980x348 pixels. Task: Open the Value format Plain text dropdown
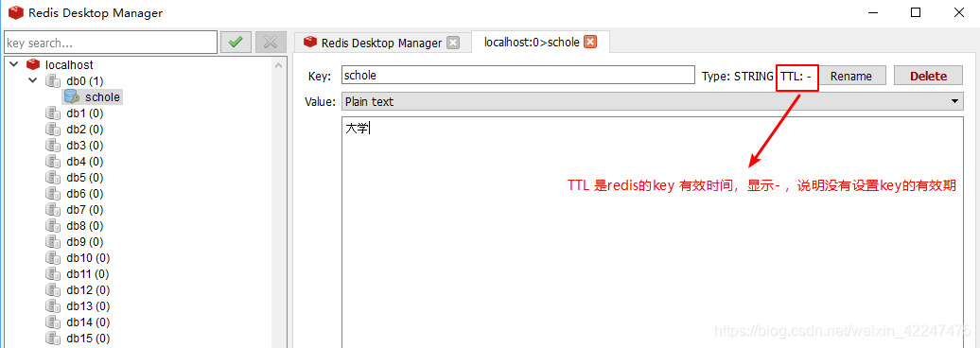tap(653, 101)
